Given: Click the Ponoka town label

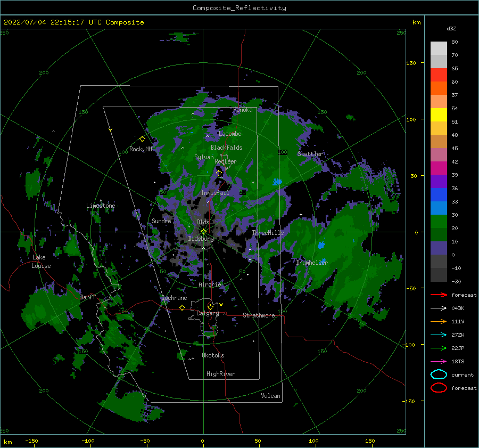Looking at the screenshot, I should (x=243, y=110).
